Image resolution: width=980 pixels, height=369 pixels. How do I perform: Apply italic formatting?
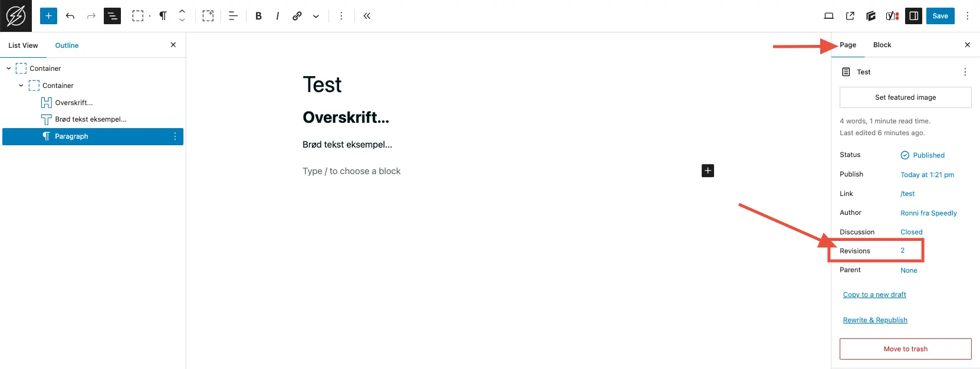click(x=277, y=16)
